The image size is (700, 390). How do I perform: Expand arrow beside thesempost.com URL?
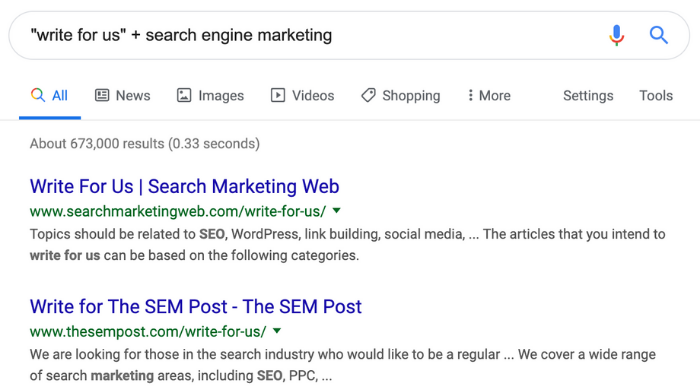pyautogui.click(x=277, y=331)
